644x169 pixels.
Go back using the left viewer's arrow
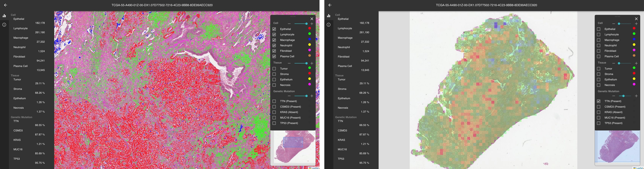tap(5, 5)
